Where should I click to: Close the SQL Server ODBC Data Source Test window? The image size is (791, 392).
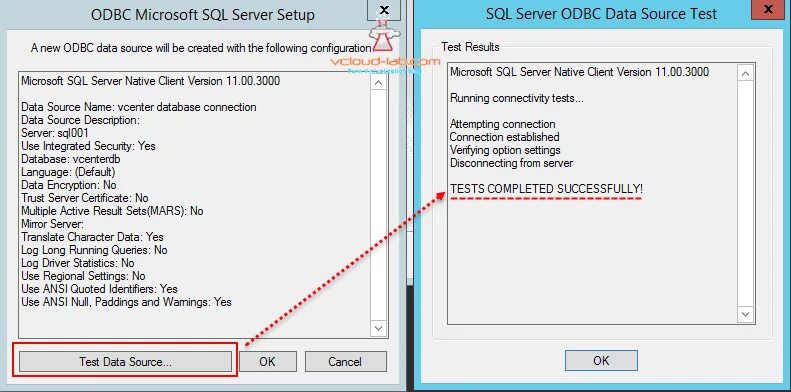tap(768, 9)
